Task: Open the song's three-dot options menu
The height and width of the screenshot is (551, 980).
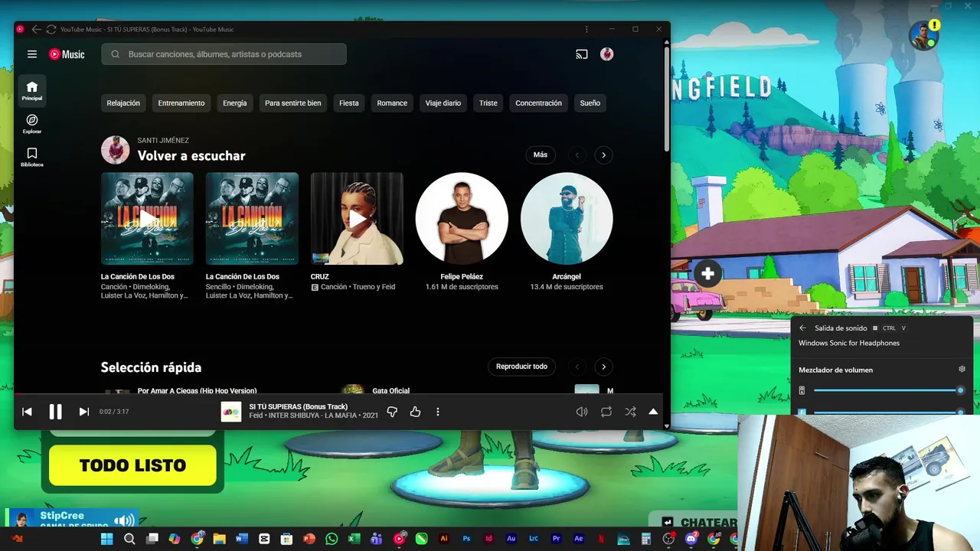Action: pos(438,412)
